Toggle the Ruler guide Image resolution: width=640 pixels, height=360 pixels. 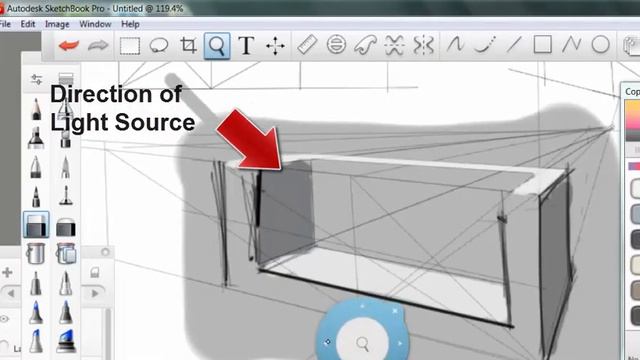click(x=307, y=45)
